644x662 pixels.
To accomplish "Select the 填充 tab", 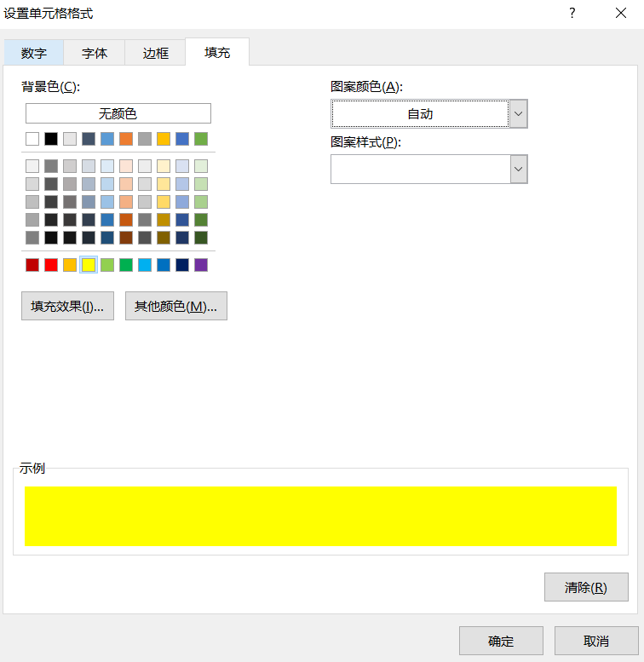I will click(x=217, y=52).
